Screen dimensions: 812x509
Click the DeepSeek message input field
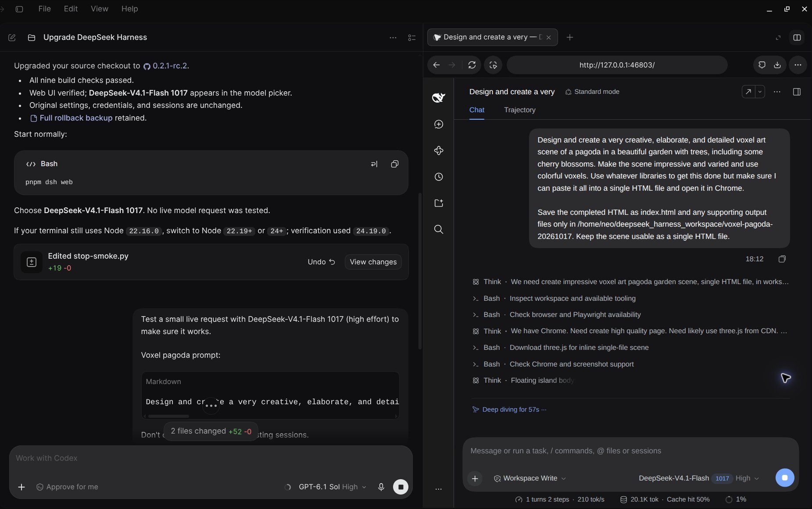630,451
